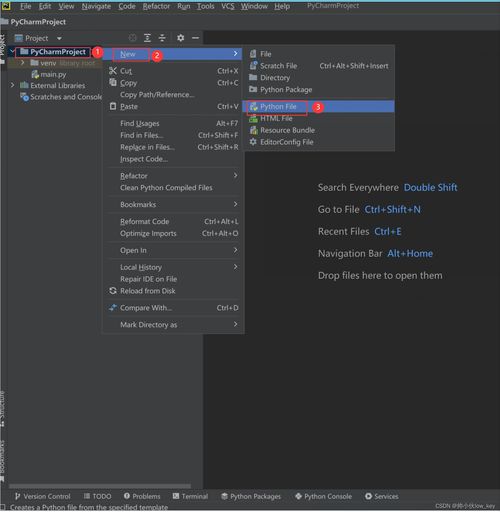Screen dimensions: 500x512
Task: Open Project panel settings gear icon
Action: [x=180, y=38]
